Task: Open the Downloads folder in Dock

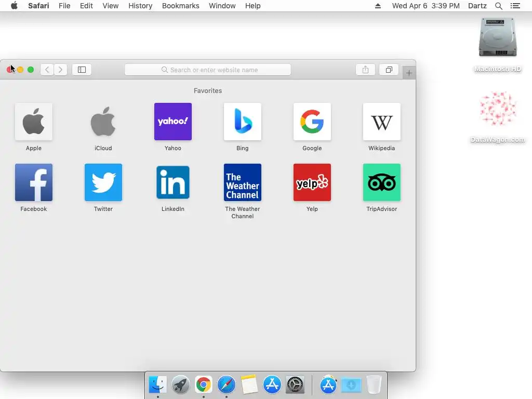Action: coord(351,385)
